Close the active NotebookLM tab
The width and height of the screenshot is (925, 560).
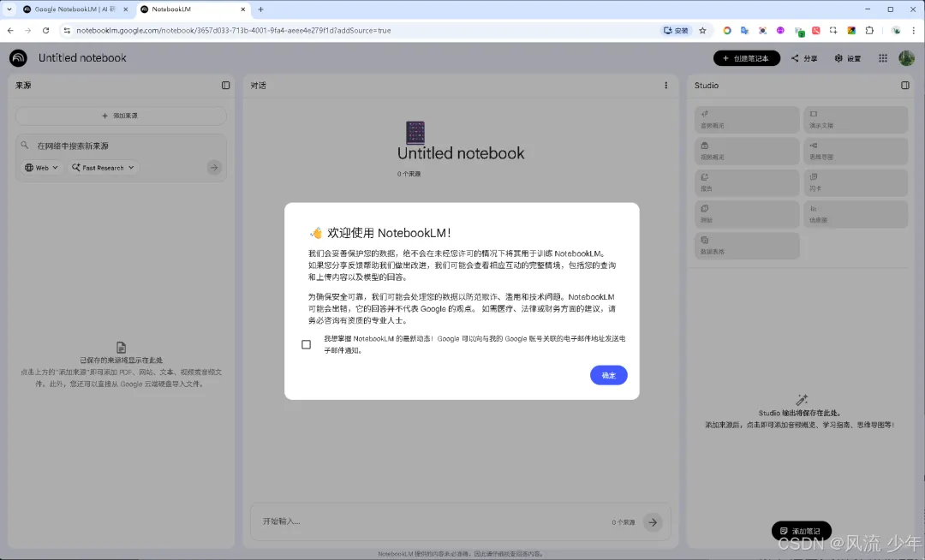pos(243,9)
